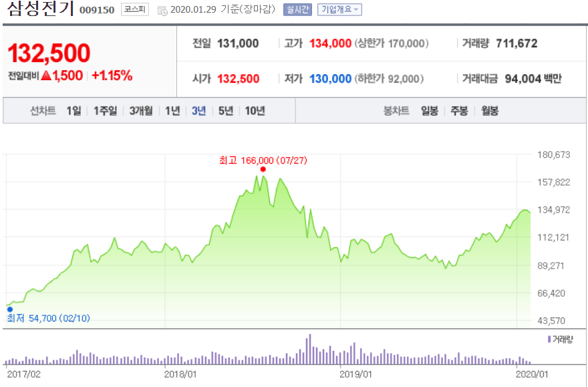Click the 2018/01 axis label
This screenshot has height=387, width=588.
pyautogui.click(x=180, y=374)
